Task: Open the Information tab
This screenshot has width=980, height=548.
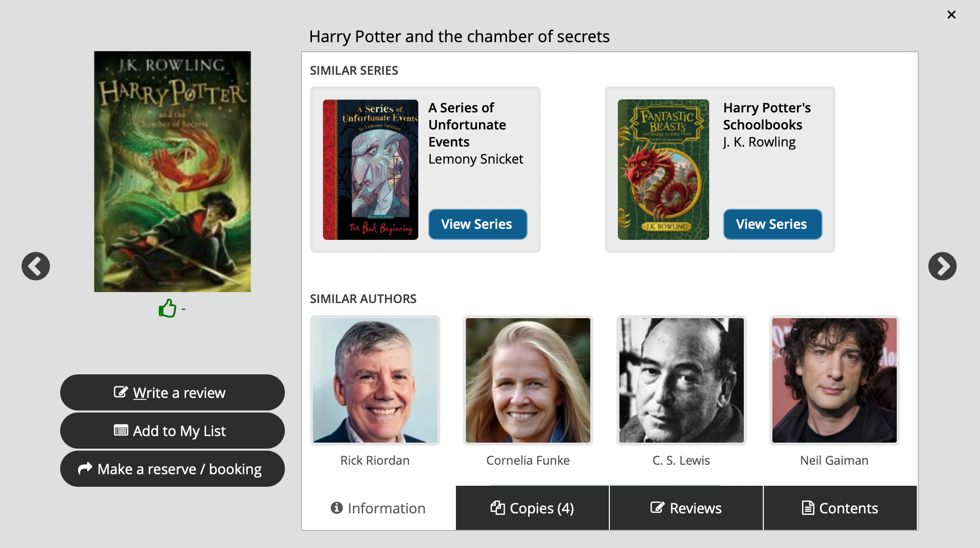Action: pyautogui.click(x=379, y=508)
